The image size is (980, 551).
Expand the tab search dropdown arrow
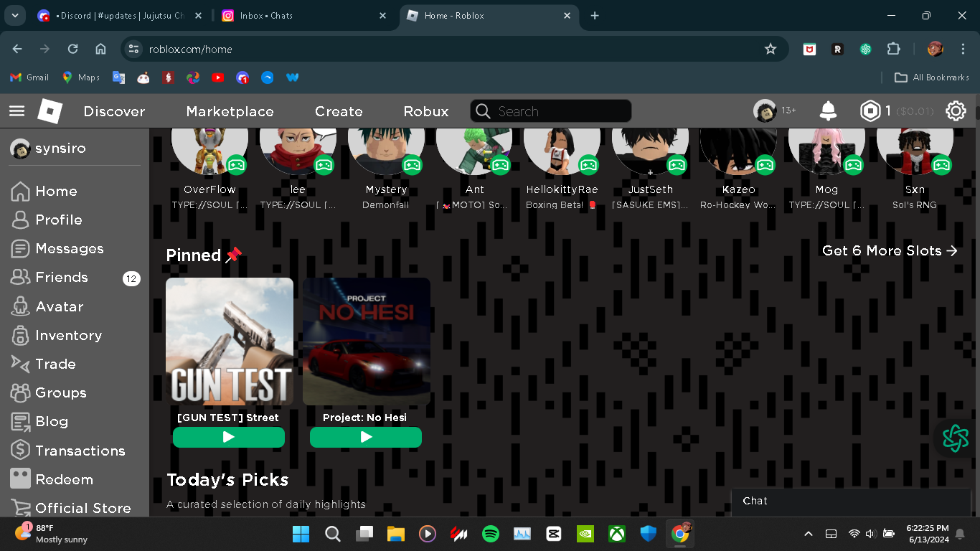tap(16, 15)
